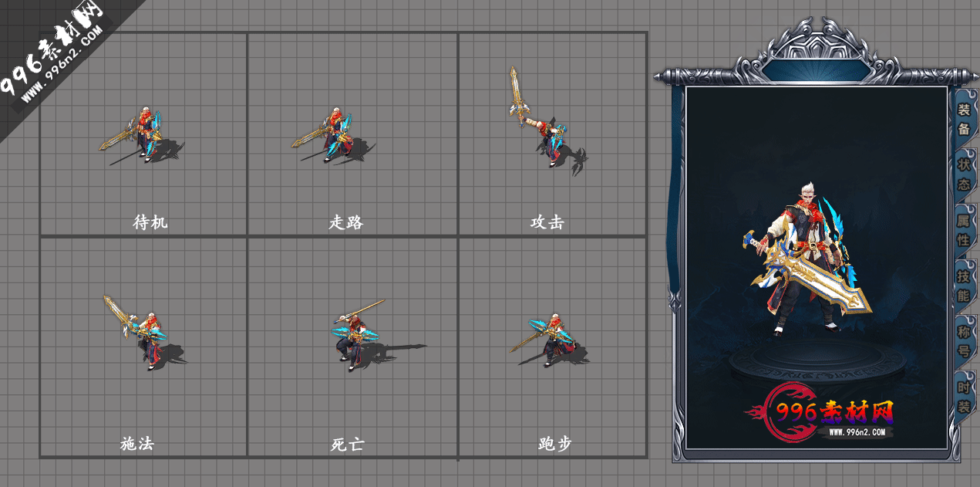
Task: Click the 走路 label text
Action: [345, 222]
